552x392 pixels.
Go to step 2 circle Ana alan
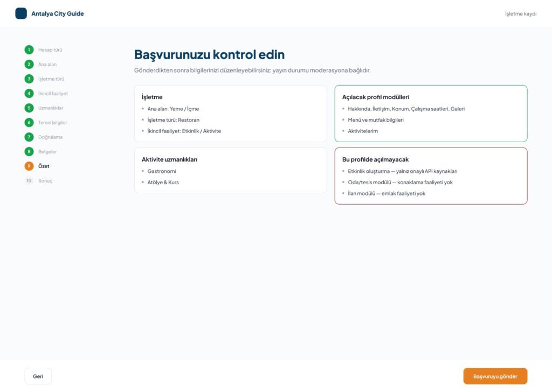click(x=29, y=64)
